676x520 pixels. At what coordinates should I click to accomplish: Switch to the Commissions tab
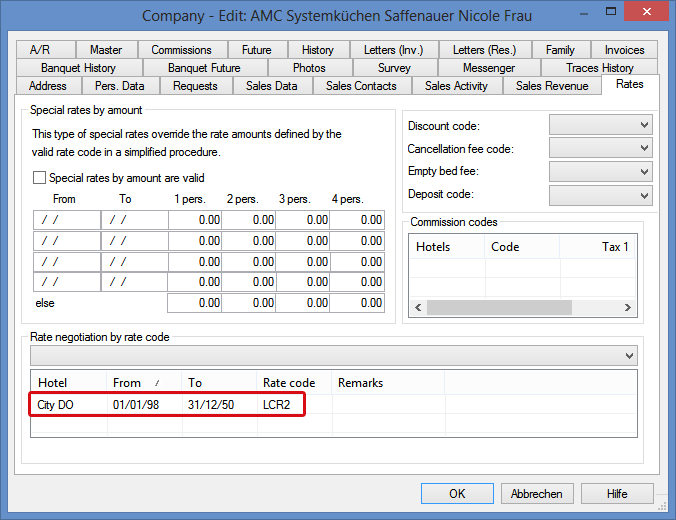(182, 50)
